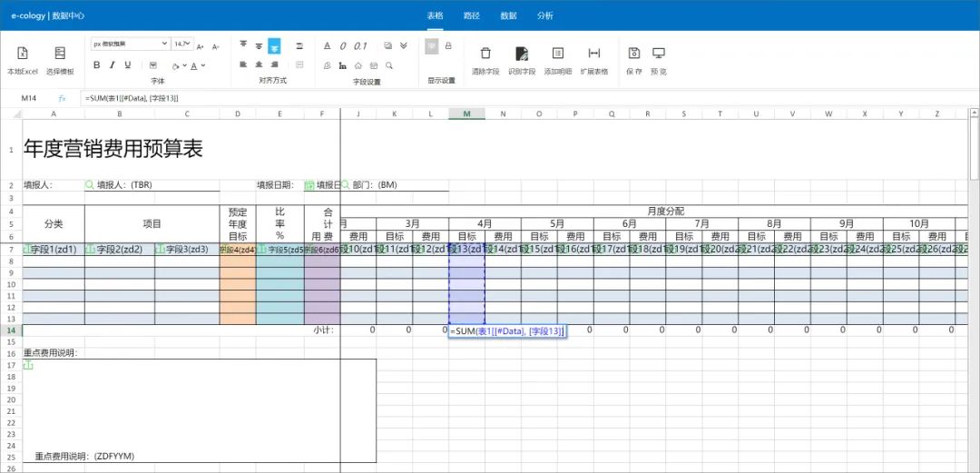Screen dimensions: 980x473
Task: Click the title 年度营销费用预算表
Action: 113,149
